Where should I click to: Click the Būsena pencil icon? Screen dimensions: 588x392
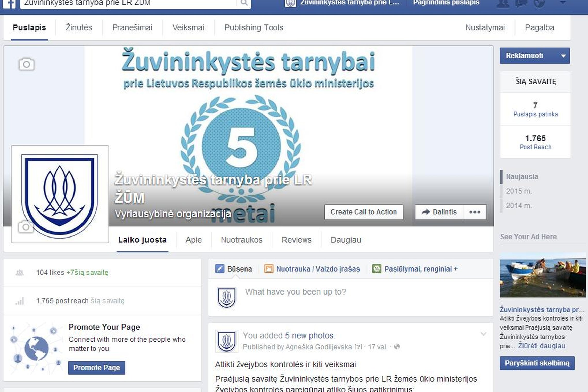(220, 269)
